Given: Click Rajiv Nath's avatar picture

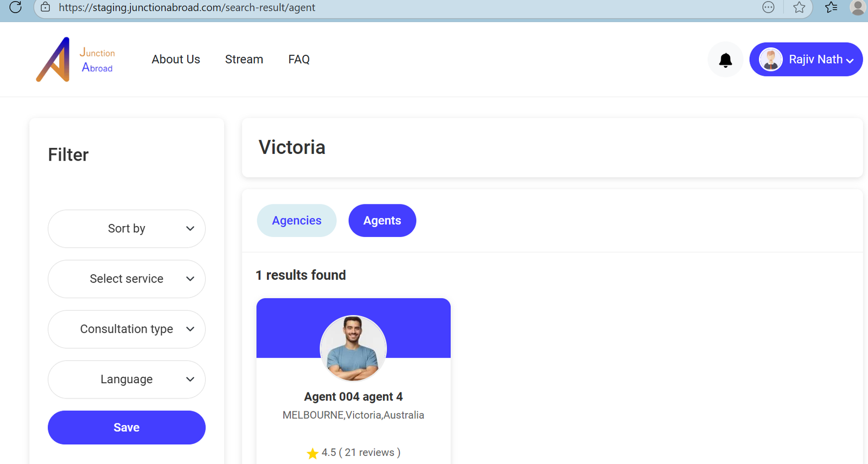Looking at the screenshot, I should (770, 60).
